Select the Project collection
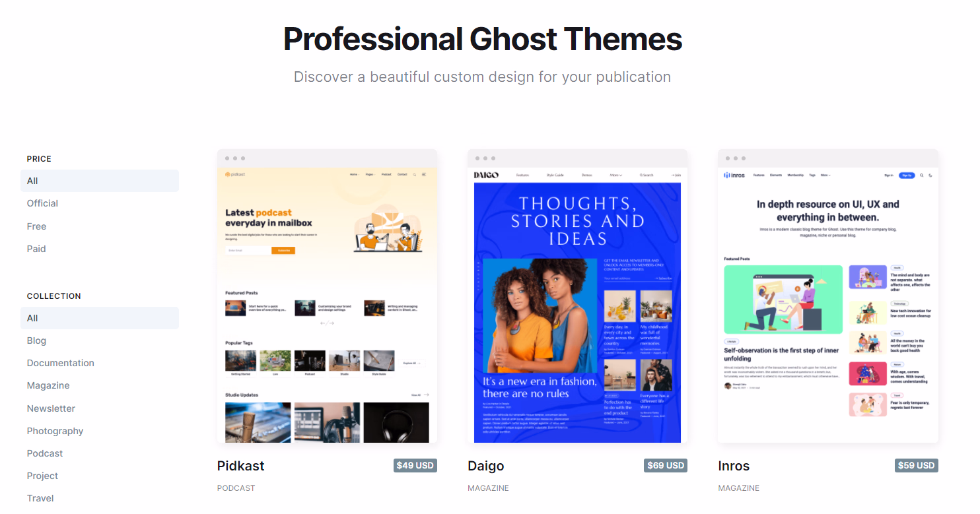 coord(42,476)
